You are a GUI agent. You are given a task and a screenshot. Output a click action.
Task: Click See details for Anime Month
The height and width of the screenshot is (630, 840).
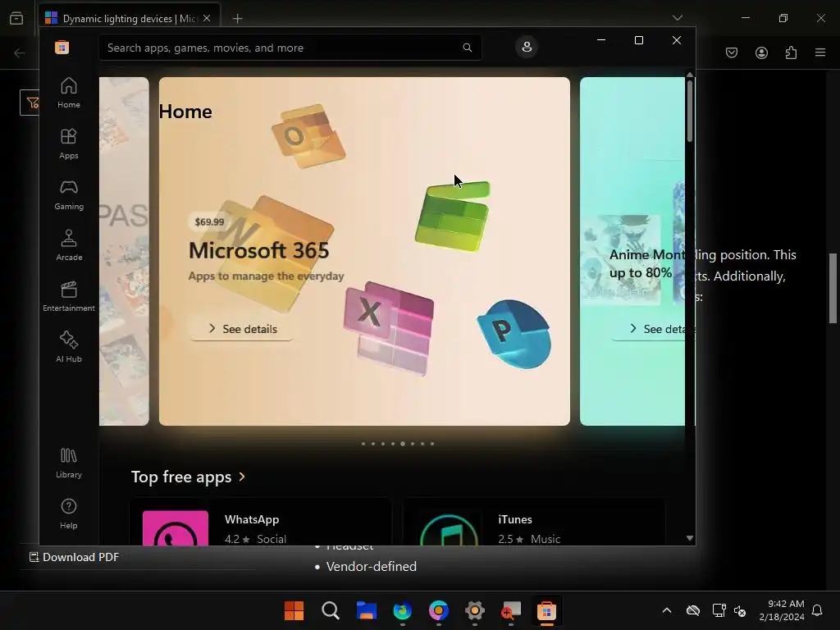coord(655,329)
